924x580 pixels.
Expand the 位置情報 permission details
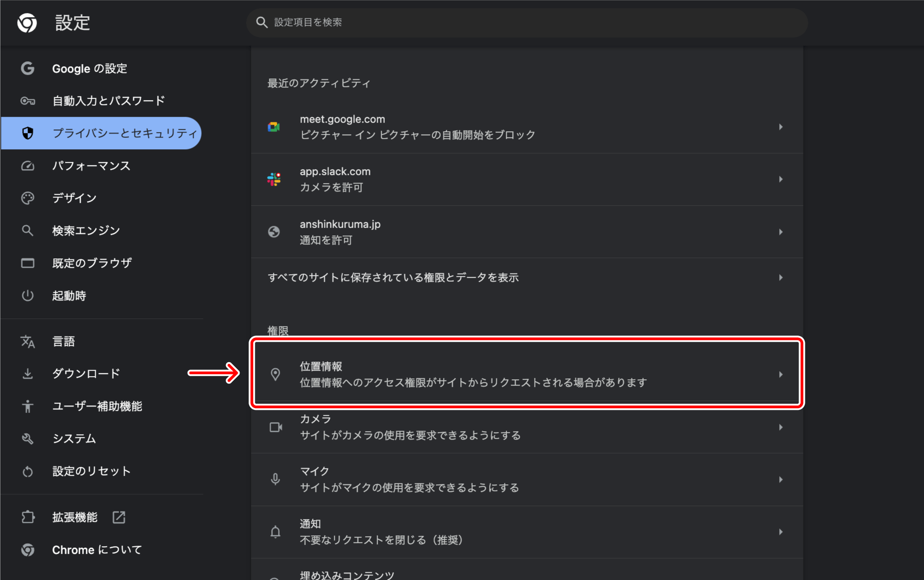pyautogui.click(x=781, y=374)
